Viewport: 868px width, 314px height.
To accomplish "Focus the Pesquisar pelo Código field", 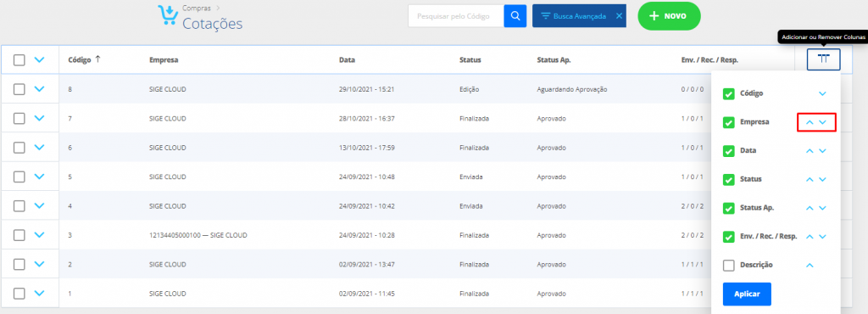I will point(455,16).
